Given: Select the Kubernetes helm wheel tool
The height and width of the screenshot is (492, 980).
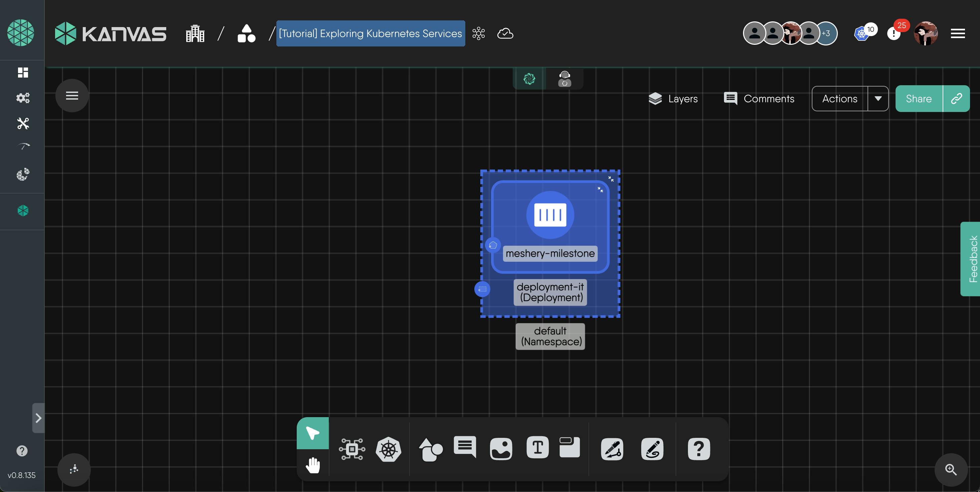Looking at the screenshot, I should [x=388, y=449].
